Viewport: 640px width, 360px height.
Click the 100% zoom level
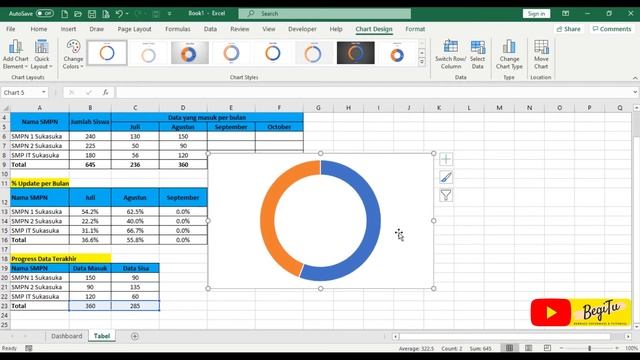click(x=631, y=348)
